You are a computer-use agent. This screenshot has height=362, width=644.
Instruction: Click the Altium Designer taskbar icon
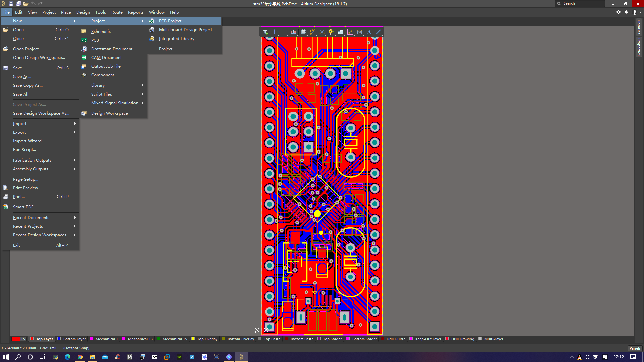pos(241,357)
